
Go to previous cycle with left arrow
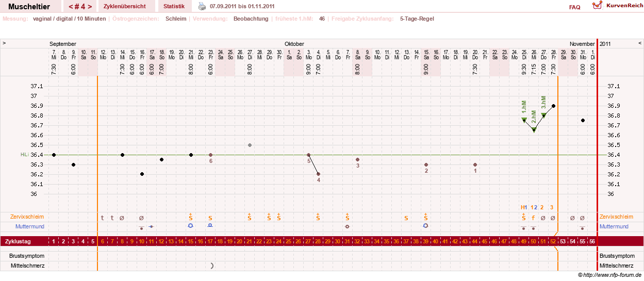point(72,7)
